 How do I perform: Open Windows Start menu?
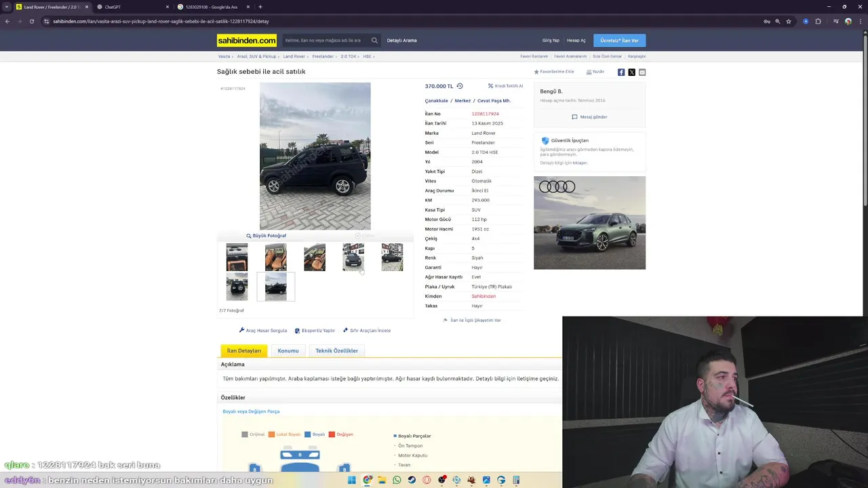point(352,480)
